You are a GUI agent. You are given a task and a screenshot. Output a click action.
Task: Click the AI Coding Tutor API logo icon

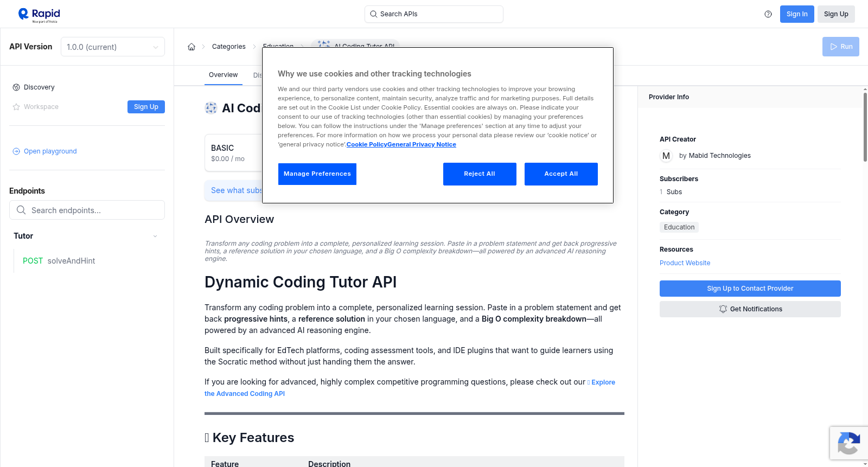[211, 108]
